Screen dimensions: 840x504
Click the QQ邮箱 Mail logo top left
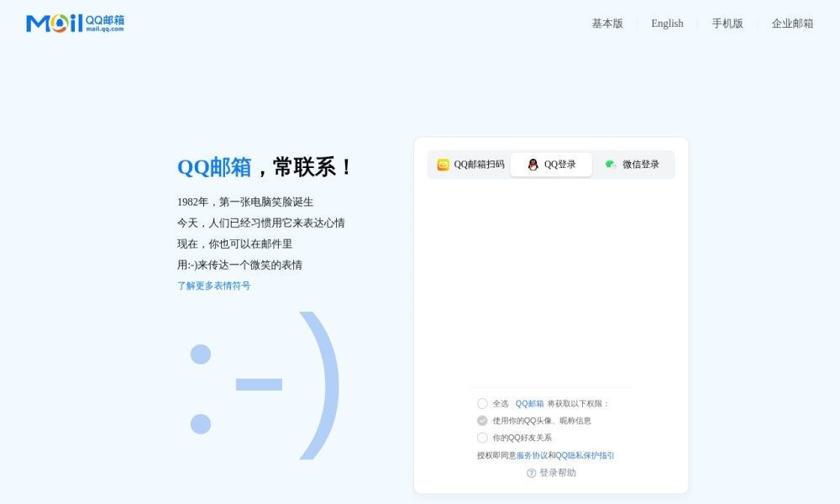[74, 23]
